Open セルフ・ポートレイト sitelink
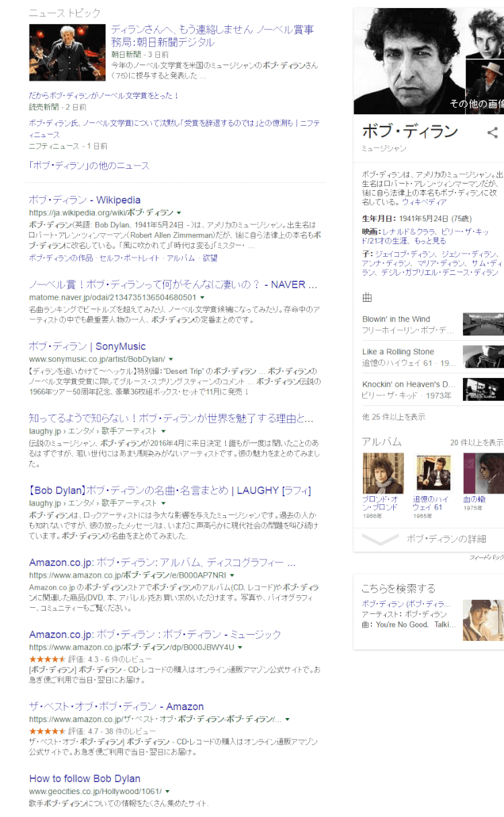The height and width of the screenshot is (817, 504). coord(130,258)
